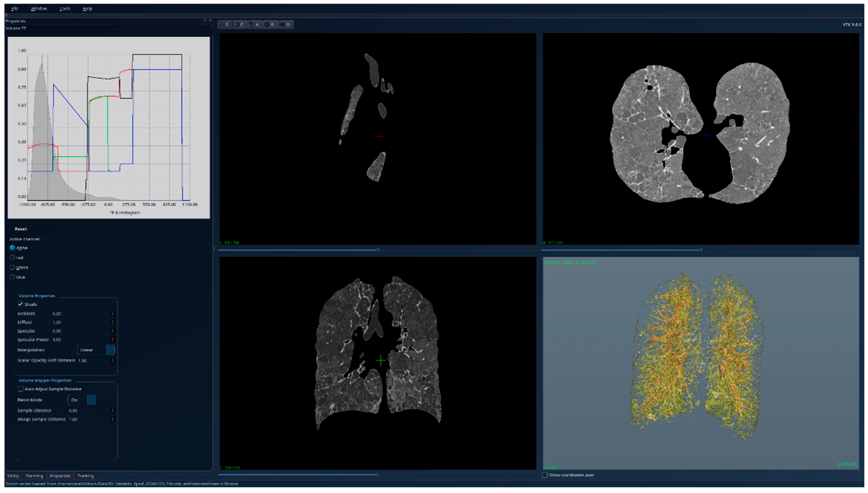
Task: Toggle Show coordinates axes checkbox
Action: 545,475
